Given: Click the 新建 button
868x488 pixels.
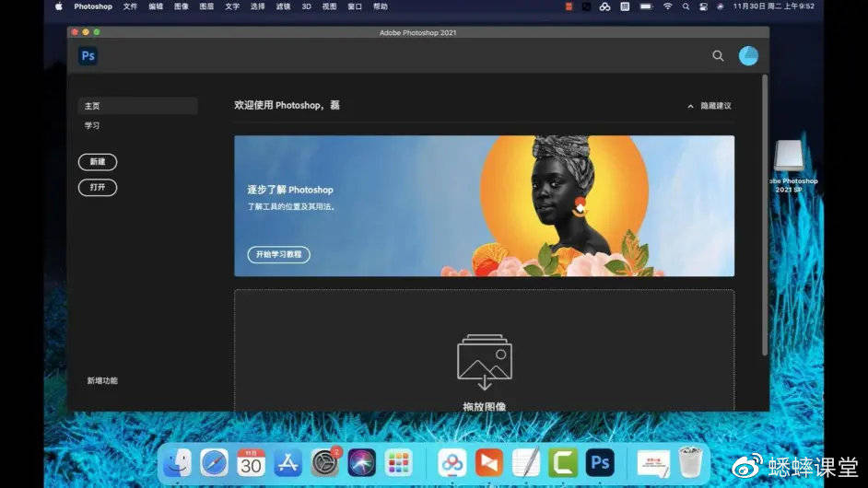Looking at the screenshot, I should coord(98,161).
